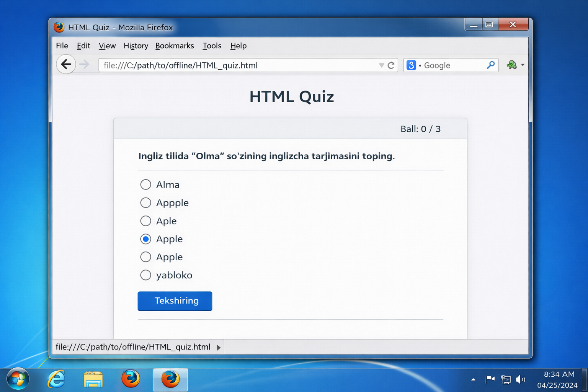Click the magnifying glass search icon

(x=490, y=65)
